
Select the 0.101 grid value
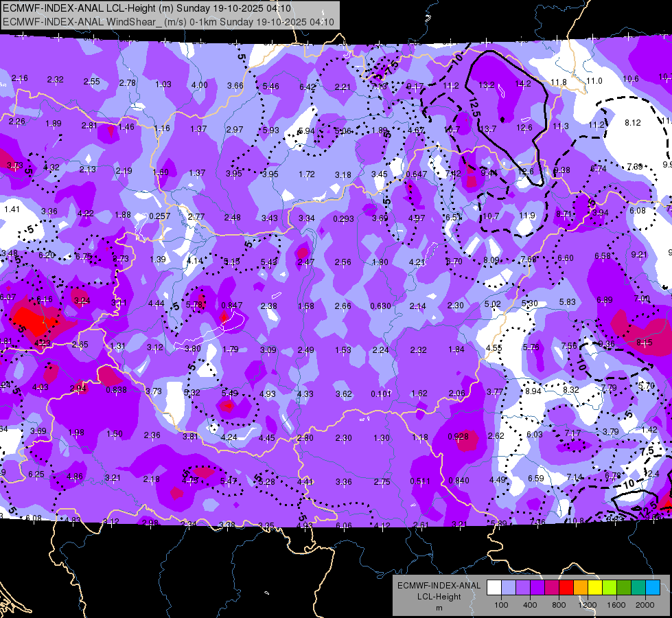381,393
